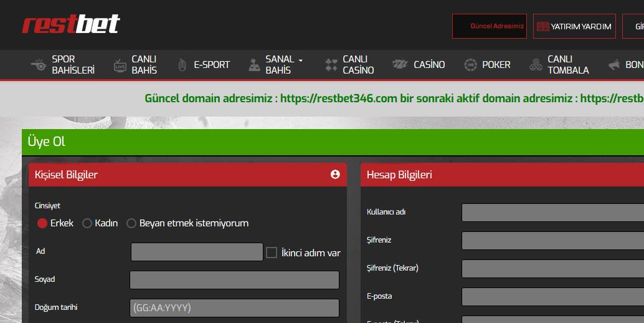Check the İkinci adım var checkbox
Screen dimensions: 644x323
pos(272,253)
